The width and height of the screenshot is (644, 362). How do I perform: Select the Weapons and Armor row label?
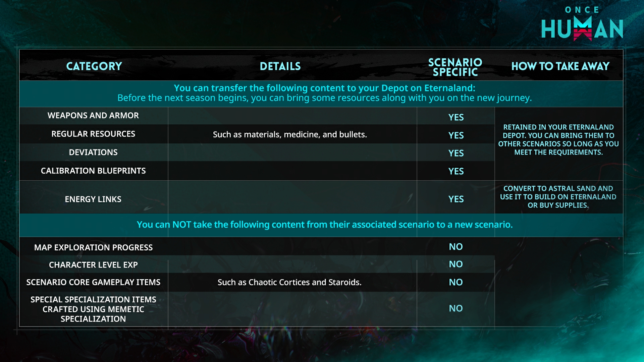(93, 116)
